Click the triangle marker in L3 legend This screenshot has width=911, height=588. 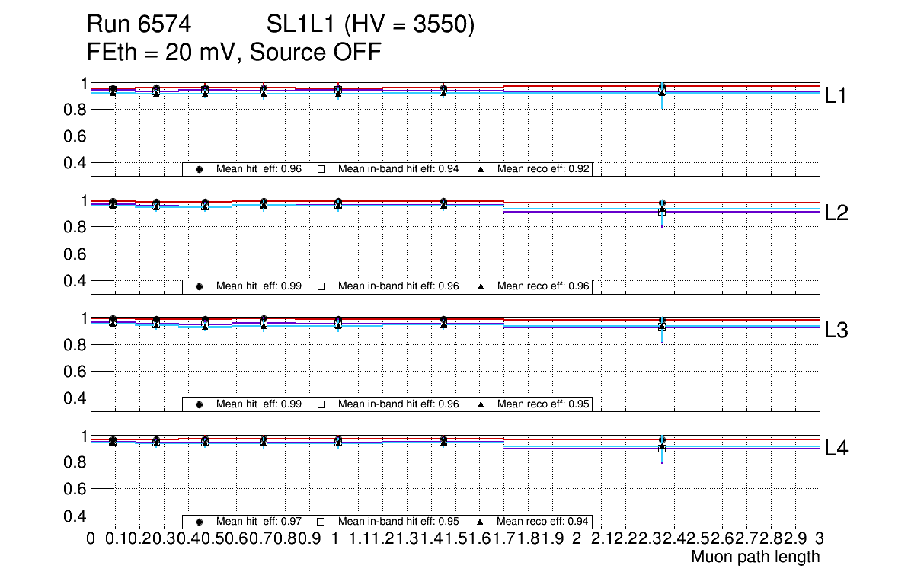point(481,404)
